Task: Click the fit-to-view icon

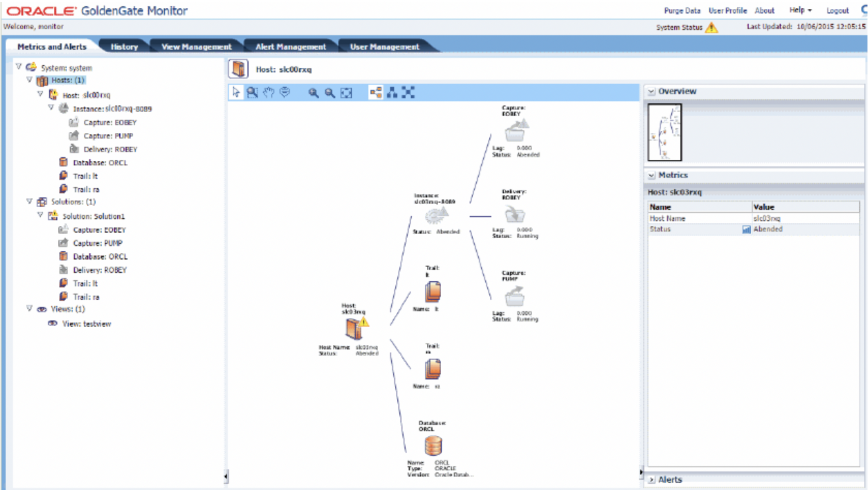Action: point(345,93)
